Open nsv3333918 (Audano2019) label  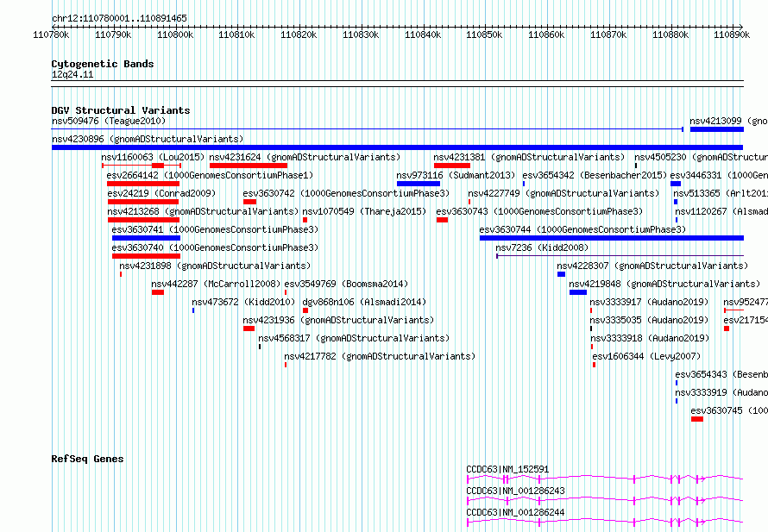tap(650, 338)
